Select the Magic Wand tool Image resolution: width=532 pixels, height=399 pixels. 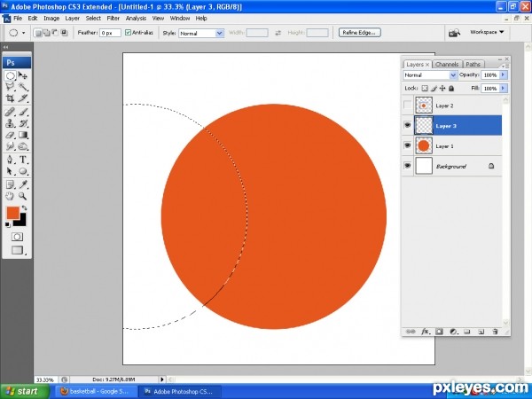click(23, 87)
